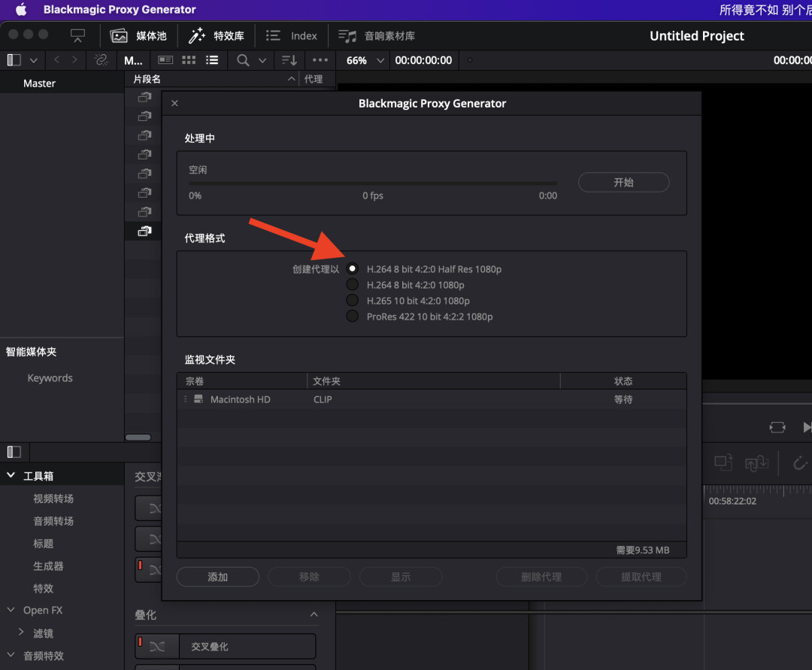Close the Proxy Generator dialog
Viewport: 812px width, 670px height.
[x=174, y=103]
